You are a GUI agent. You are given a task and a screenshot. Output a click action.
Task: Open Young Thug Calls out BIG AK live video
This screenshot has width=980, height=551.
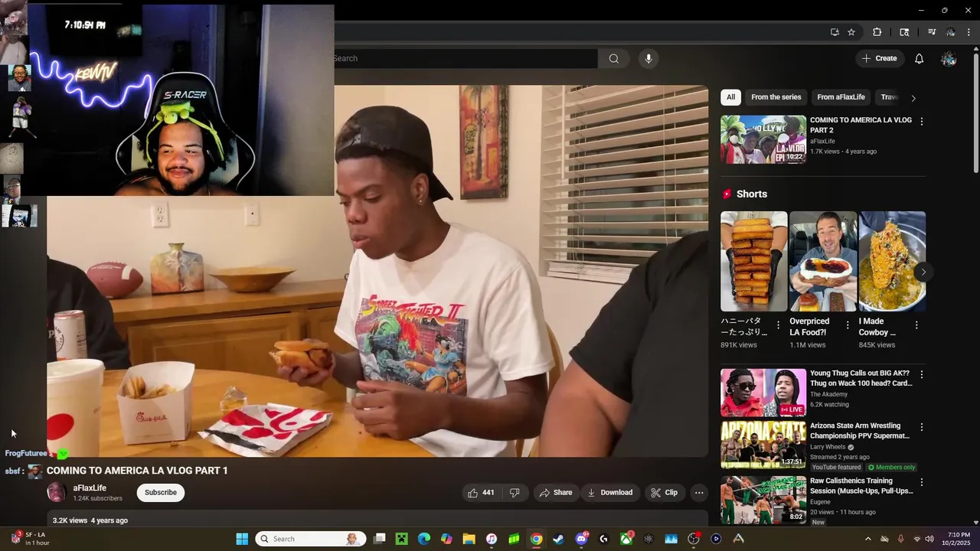763,393
